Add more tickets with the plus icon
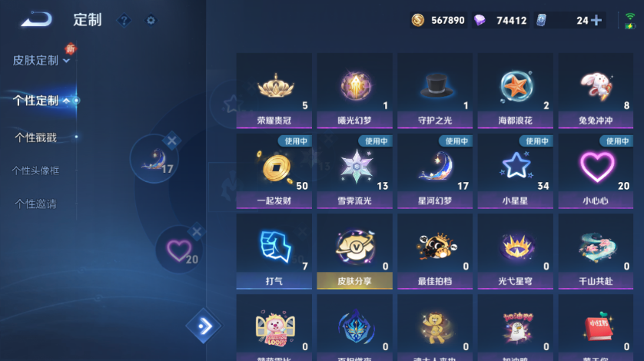Screen dimensions: 644x361 pos(596,20)
